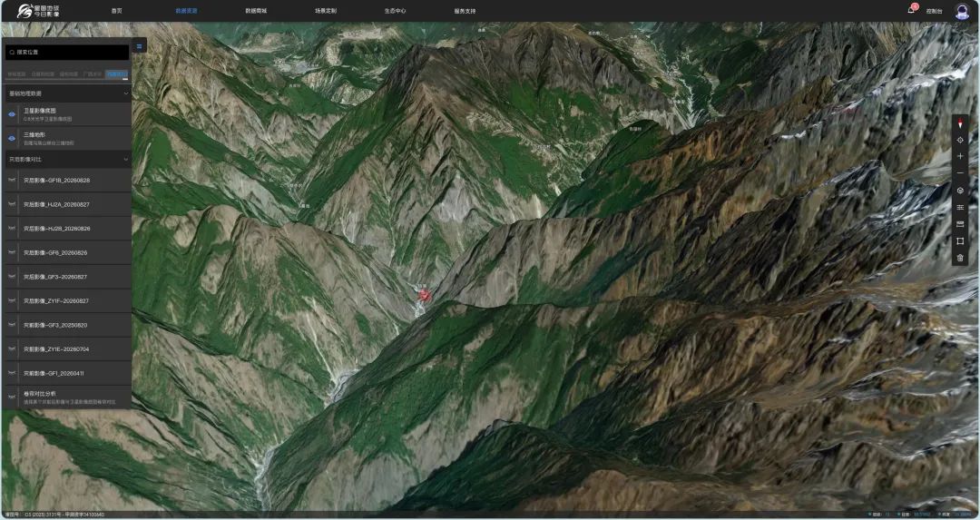Click the 搜索位置 search input field

tap(67, 53)
